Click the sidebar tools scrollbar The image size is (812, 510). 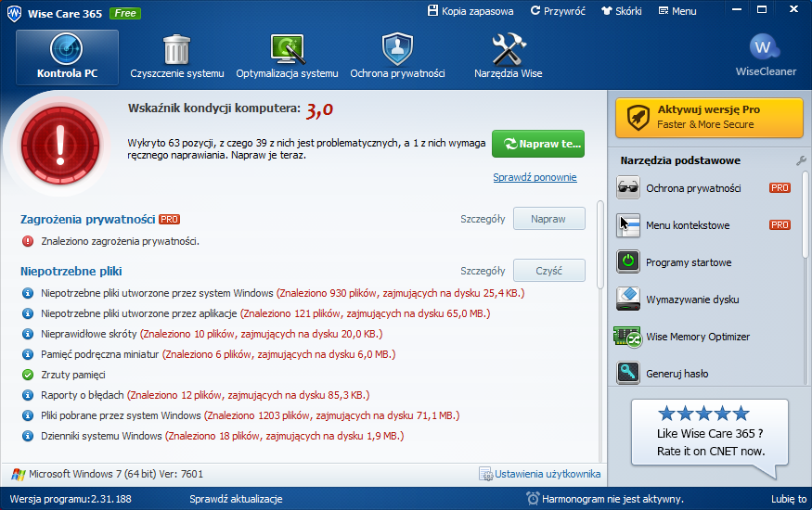click(x=806, y=214)
